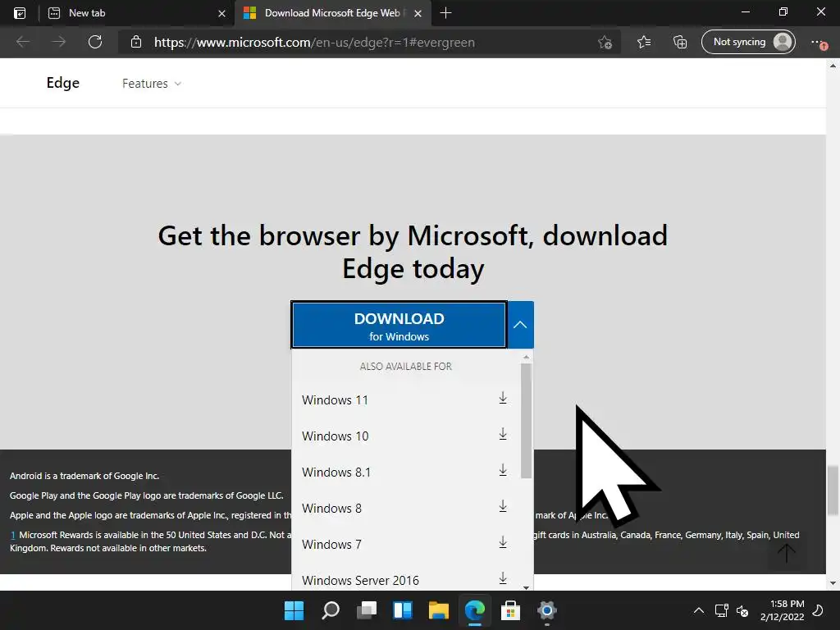840x630 pixels.
Task: Click the muted volume tray icon
Action: 742,610
